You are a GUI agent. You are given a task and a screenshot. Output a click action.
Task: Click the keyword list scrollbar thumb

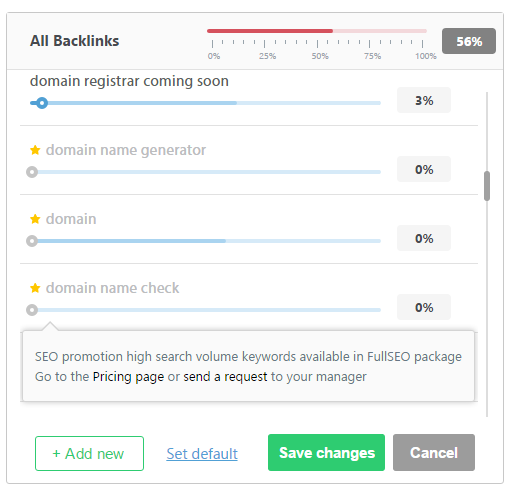487,186
